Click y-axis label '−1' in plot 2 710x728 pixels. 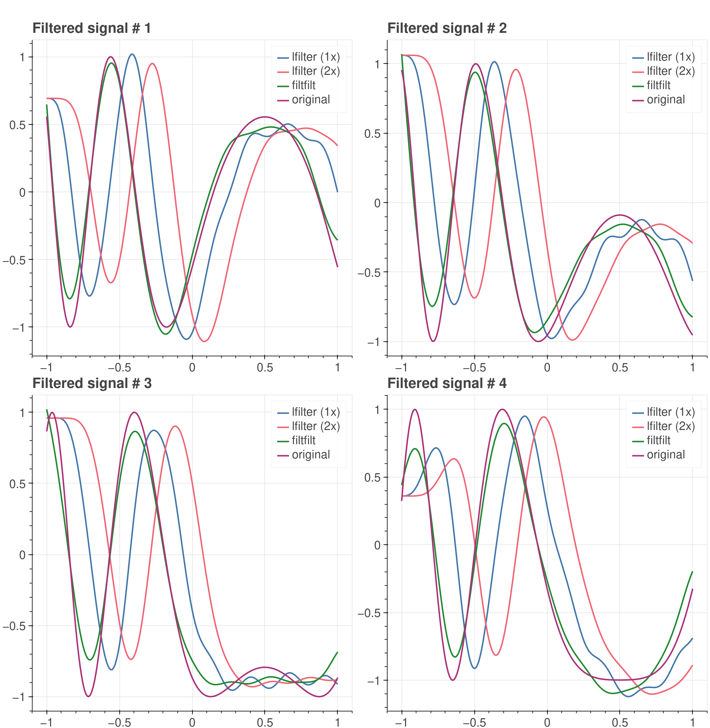[374, 342]
